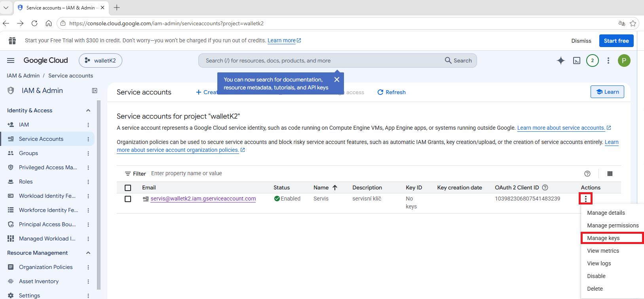Open column display options icon
This screenshot has width=644, height=299.
pyautogui.click(x=610, y=174)
